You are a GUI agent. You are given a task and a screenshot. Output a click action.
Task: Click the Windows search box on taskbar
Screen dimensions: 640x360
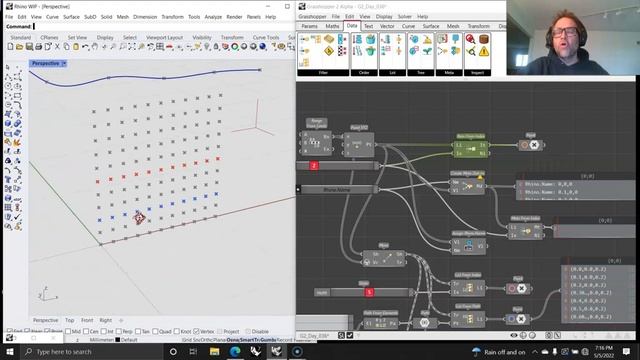[x=93, y=351]
